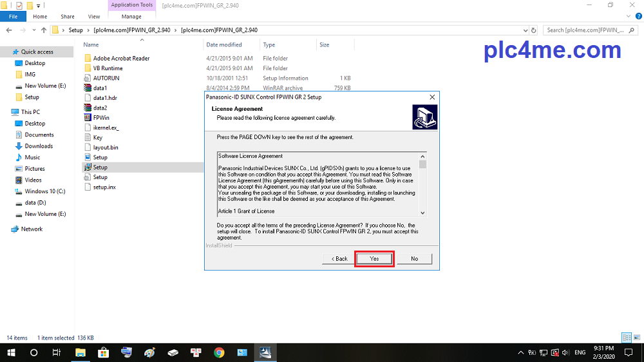644x362 pixels.
Task: Open Google Chrome from the taskbar
Action: click(x=219, y=352)
